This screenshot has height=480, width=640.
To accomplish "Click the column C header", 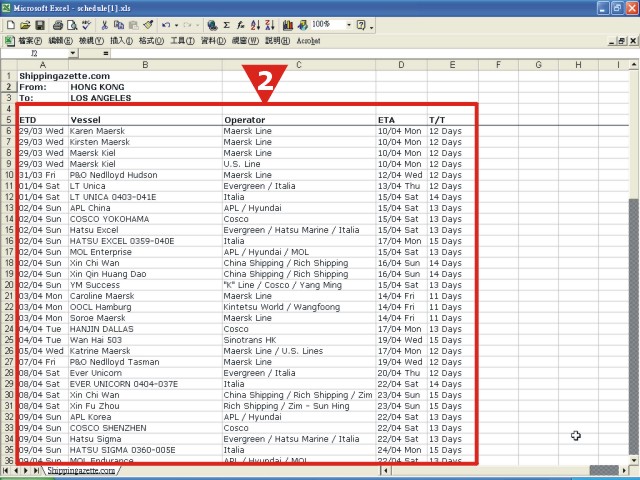I will 299,65.
